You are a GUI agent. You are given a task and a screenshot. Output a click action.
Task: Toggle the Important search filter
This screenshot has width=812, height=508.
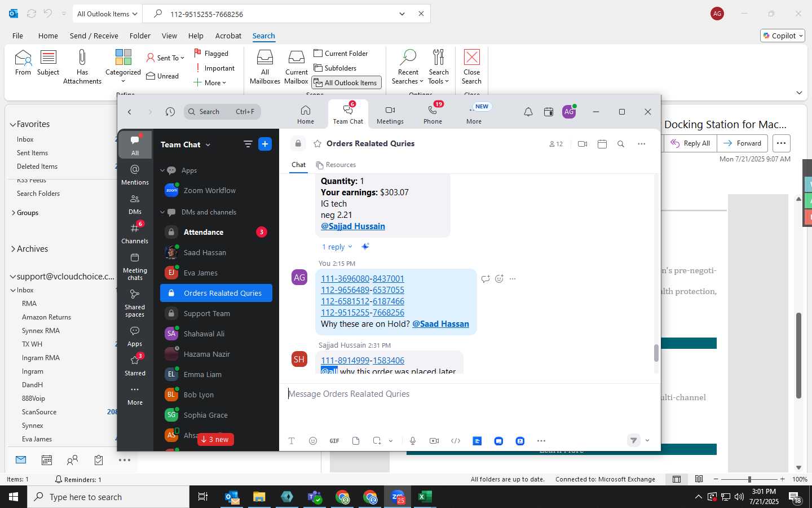pos(214,68)
